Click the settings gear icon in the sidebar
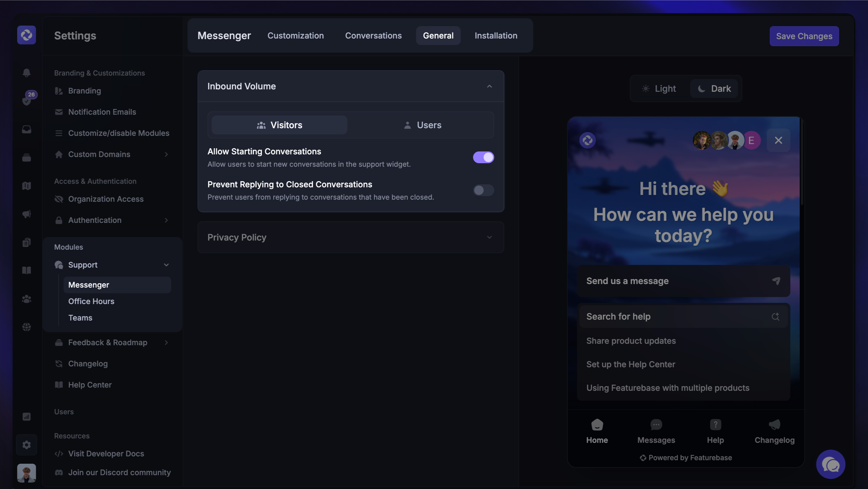The width and height of the screenshot is (868, 489). point(27,445)
